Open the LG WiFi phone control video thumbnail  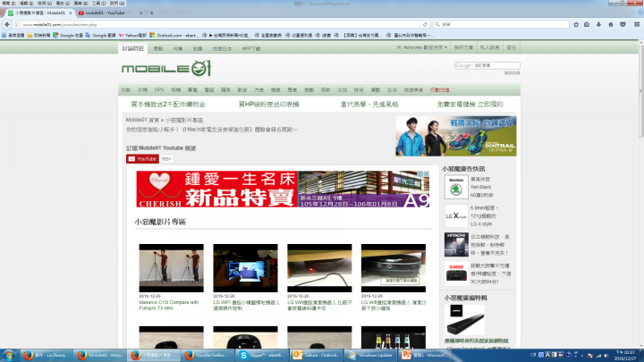(245, 268)
